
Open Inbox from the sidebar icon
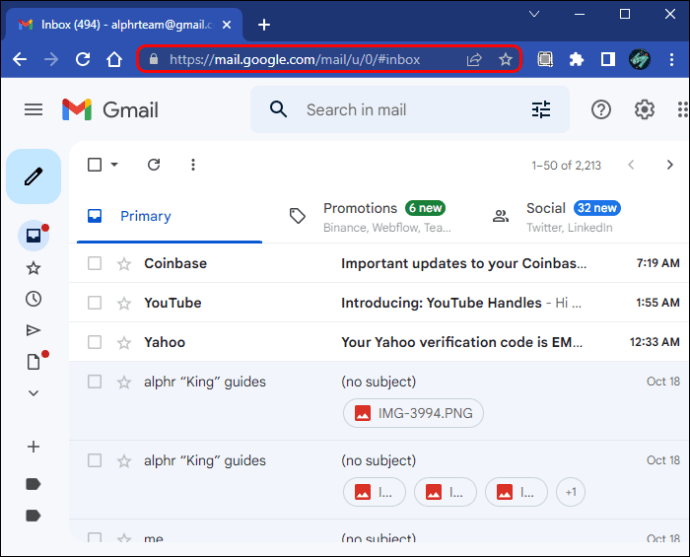(x=33, y=236)
